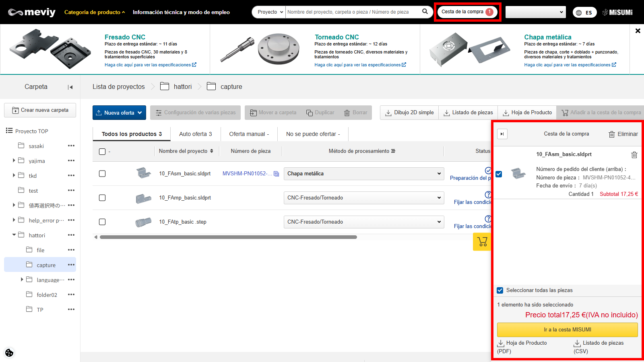
Task: Open options menu for sasaki folder
Action: [x=71, y=146]
